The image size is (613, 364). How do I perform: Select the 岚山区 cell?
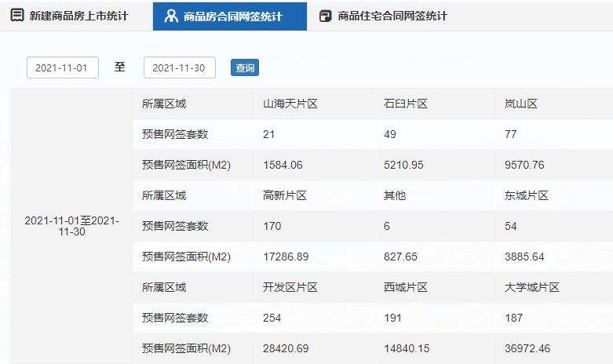coord(554,104)
